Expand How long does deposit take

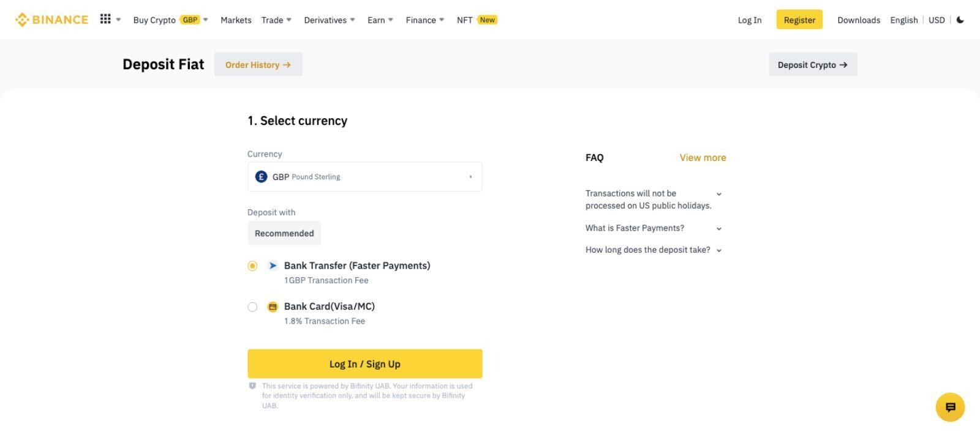(654, 250)
